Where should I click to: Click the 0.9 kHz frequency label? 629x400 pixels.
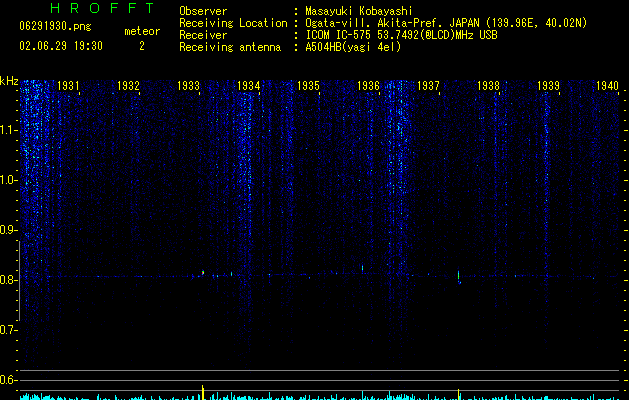pos(8,230)
